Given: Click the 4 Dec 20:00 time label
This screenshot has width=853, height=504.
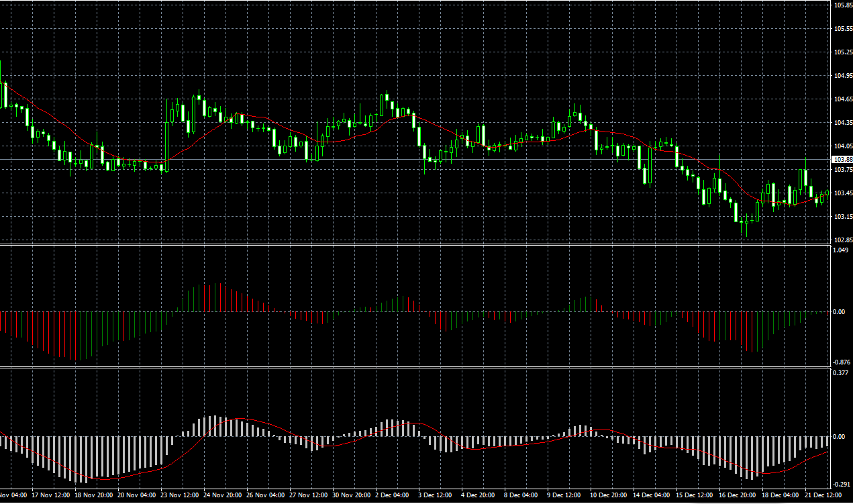Looking at the screenshot, I should click(x=479, y=496).
